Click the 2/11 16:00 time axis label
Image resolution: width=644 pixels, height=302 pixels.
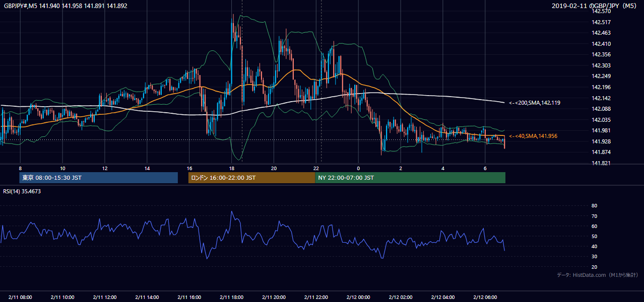[189, 297]
